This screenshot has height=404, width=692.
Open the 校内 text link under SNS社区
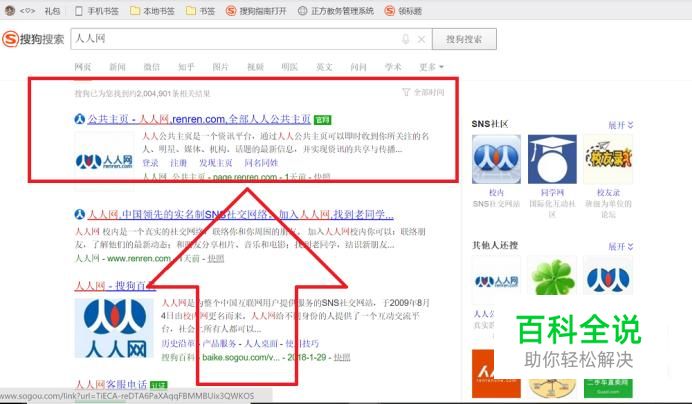pyautogui.click(x=496, y=193)
